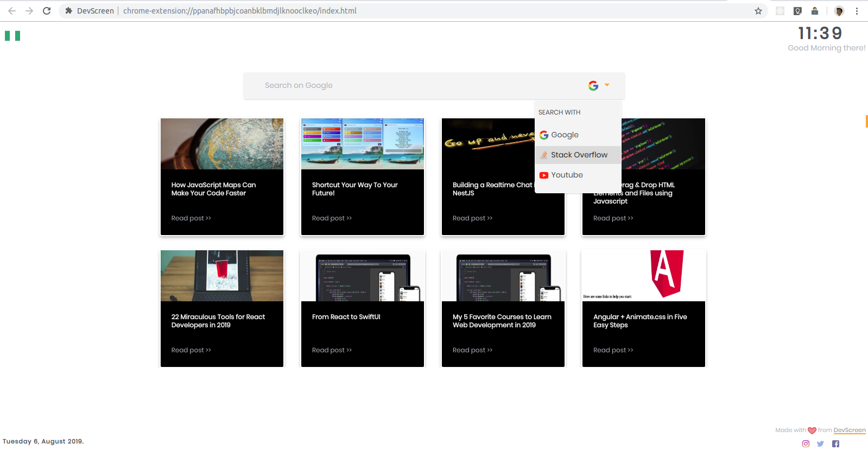This screenshot has height=456, width=868.
Task: Reload the page with refresh icon
Action: pyautogui.click(x=47, y=11)
